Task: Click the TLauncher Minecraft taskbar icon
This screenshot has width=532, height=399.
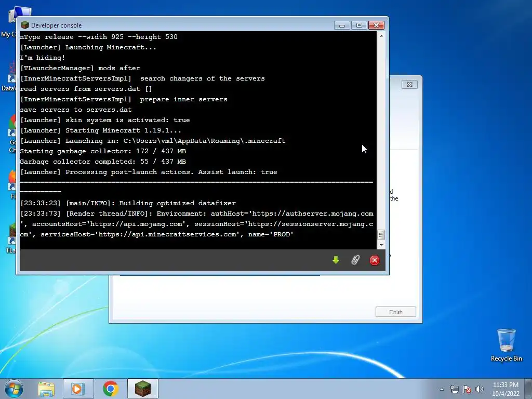Action: coord(142,389)
